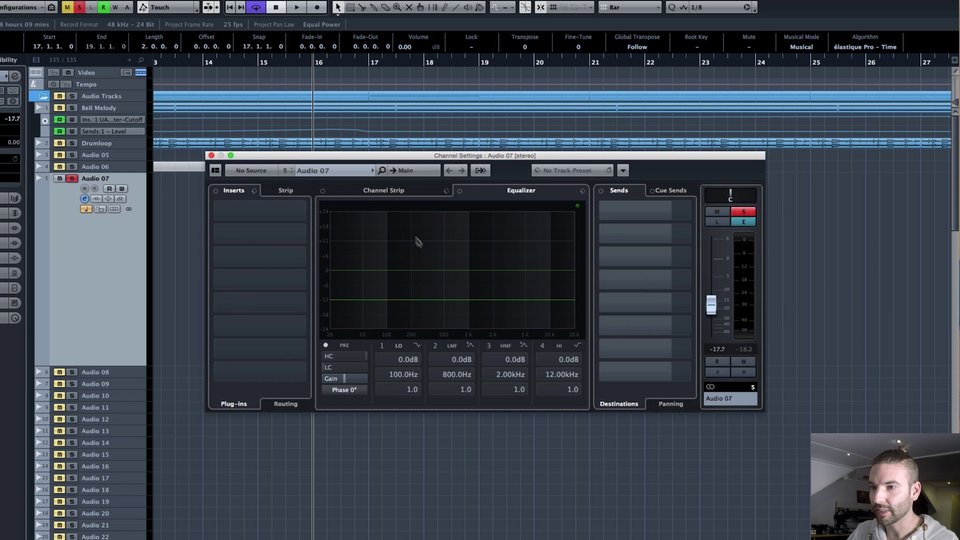The width and height of the screenshot is (960, 540).
Task: Select the Mute X tool
Action: (409, 7)
